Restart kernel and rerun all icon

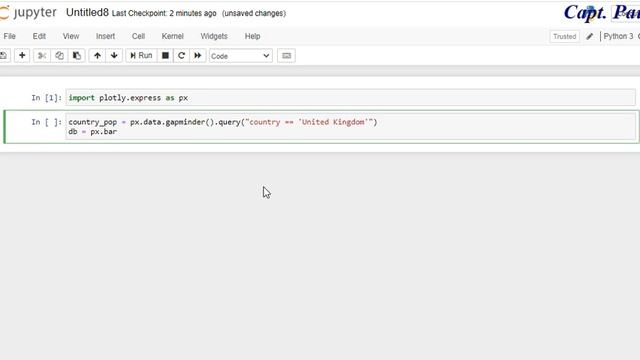coord(198,56)
